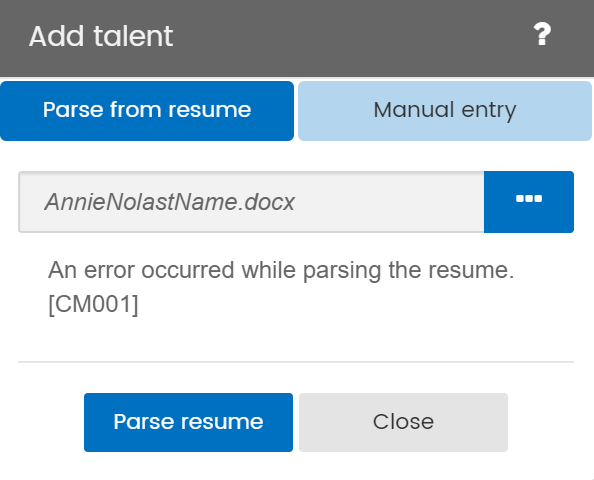Click the resume parsing error message
This screenshot has width=594, height=480.
[281, 287]
